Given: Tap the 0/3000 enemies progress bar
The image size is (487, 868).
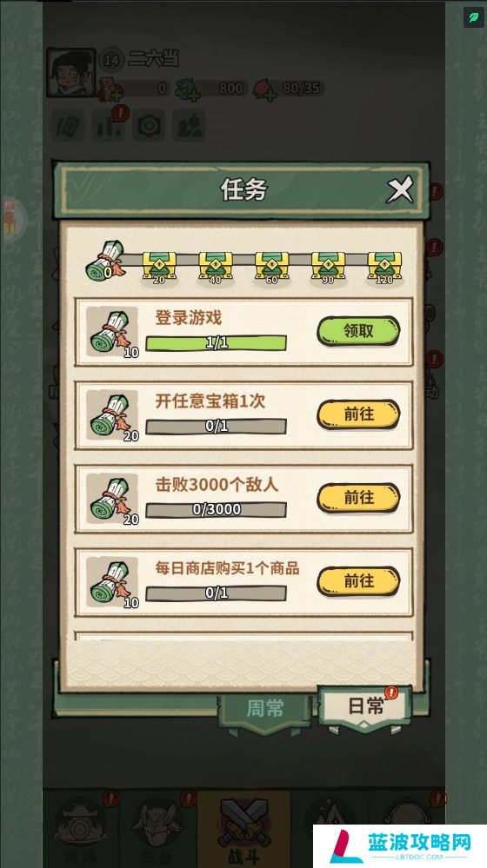Looking at the screenshot, I should point(216,510).
